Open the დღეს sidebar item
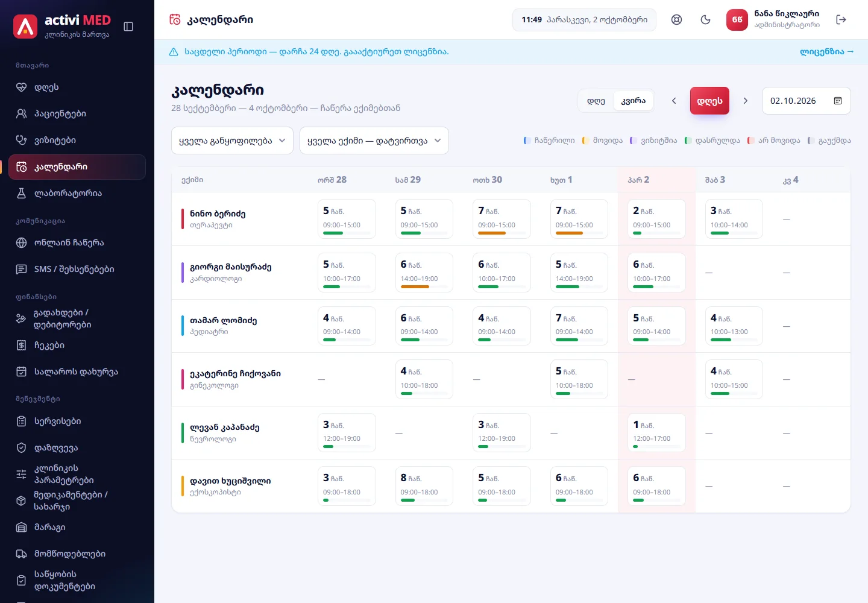Screen dimensions: 868x603 click(x=77, y=87)
